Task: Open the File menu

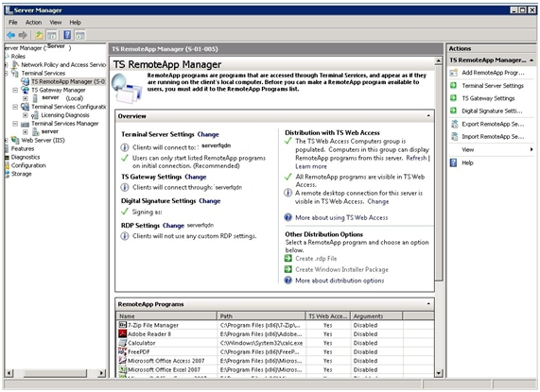Action: [x=12, y=23]
